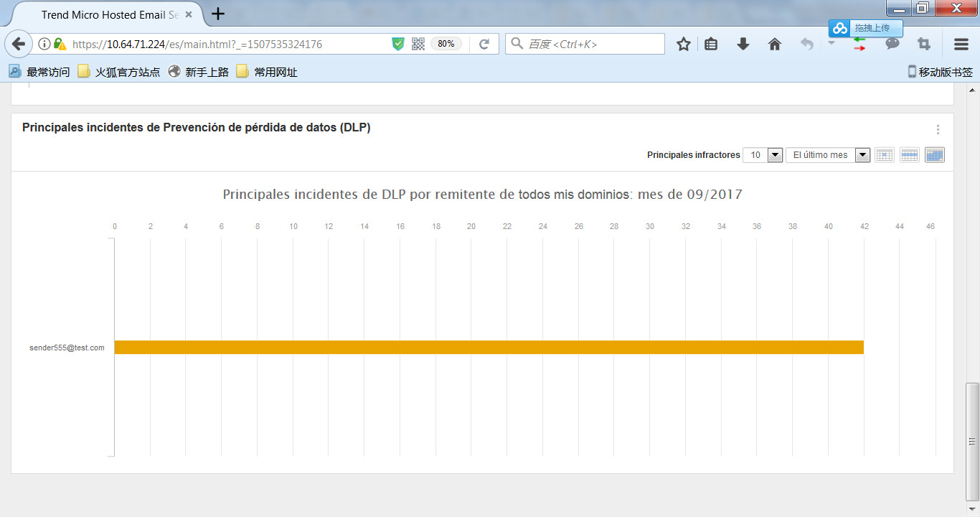Select the Trend Micro Hosted Email tab

pyautogui.click(x=108, y=14)
